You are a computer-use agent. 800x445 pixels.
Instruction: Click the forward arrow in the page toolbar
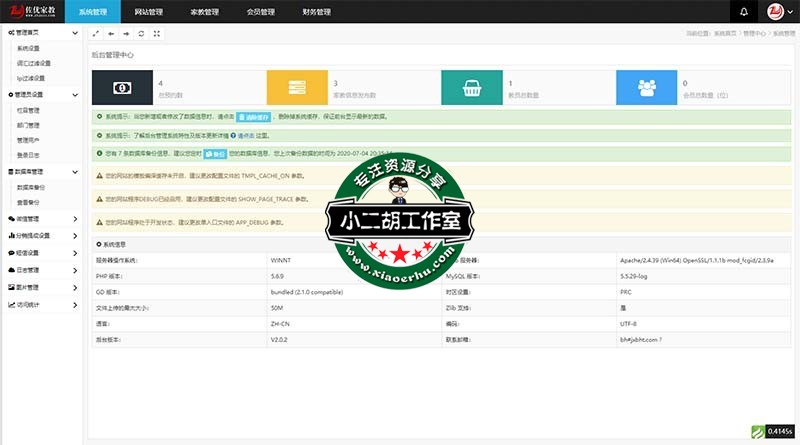coord(125,33)
